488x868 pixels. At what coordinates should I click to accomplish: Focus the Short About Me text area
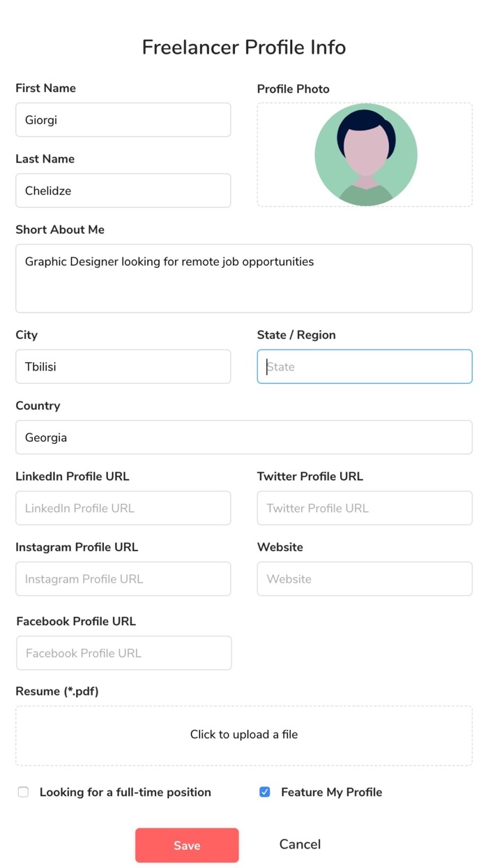(243, 278)
